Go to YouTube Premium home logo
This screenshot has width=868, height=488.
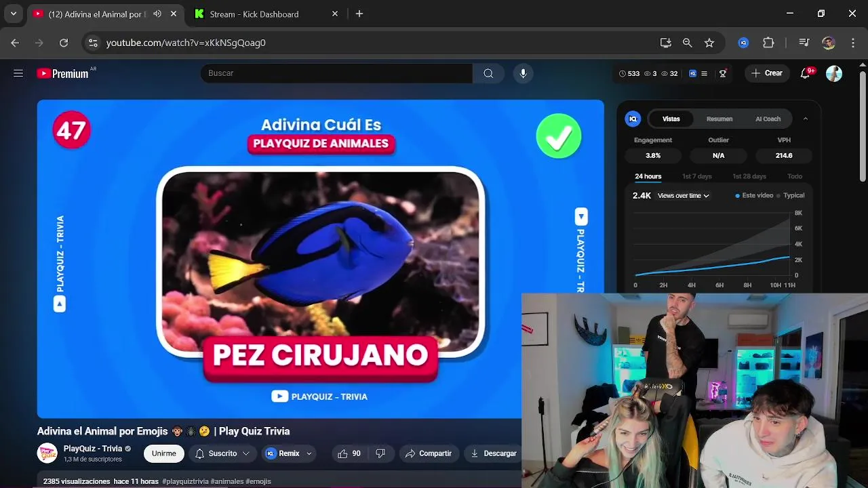tap(62, 73)
